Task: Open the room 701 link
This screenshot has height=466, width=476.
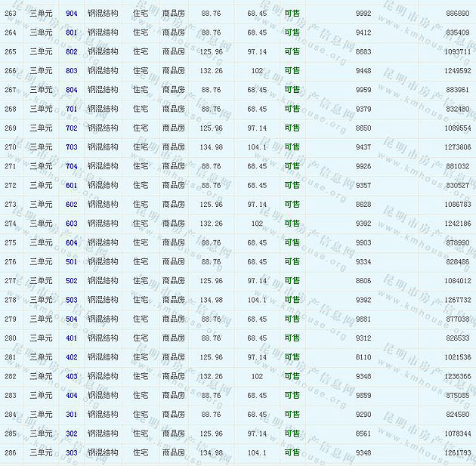Action: (x=71, y=109)
